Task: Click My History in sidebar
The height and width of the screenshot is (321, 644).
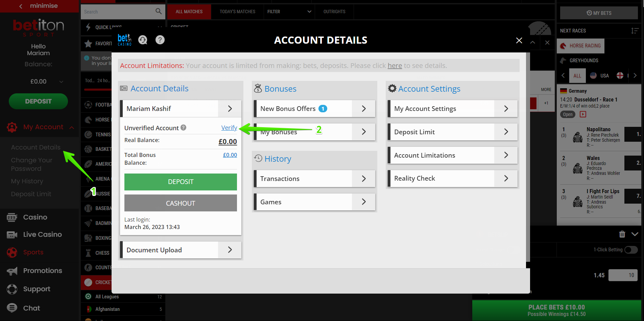Action: [27, 181]
